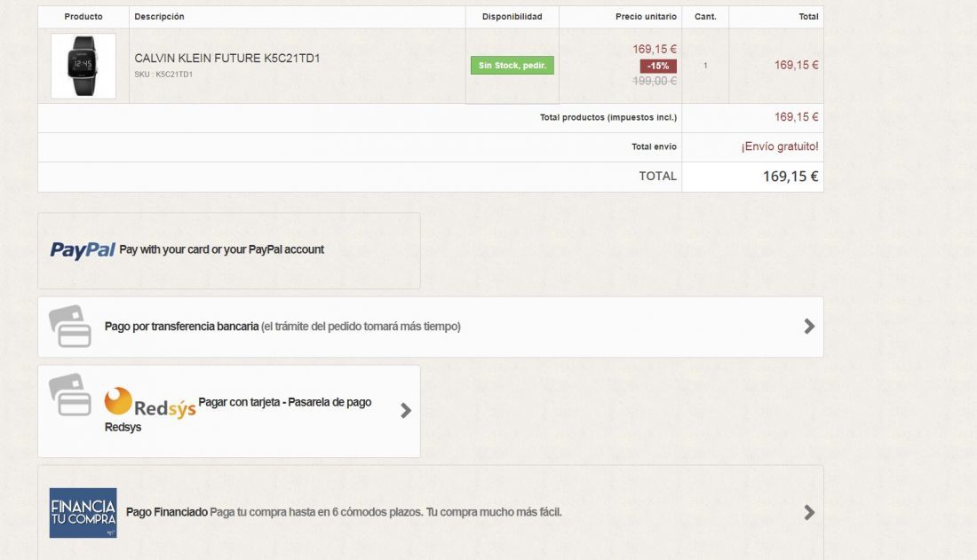
Task: Click the PayPal logo
Action: coord(83,249)
